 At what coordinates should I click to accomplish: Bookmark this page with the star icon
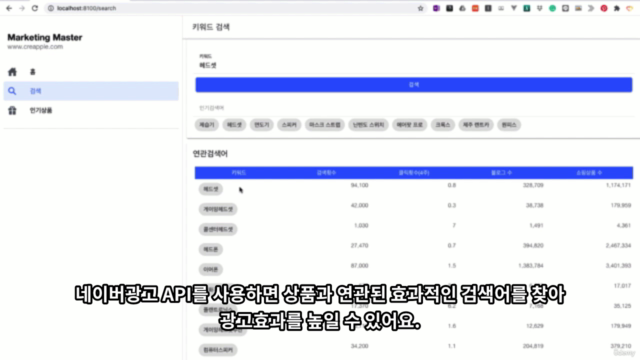pos(420,8)
